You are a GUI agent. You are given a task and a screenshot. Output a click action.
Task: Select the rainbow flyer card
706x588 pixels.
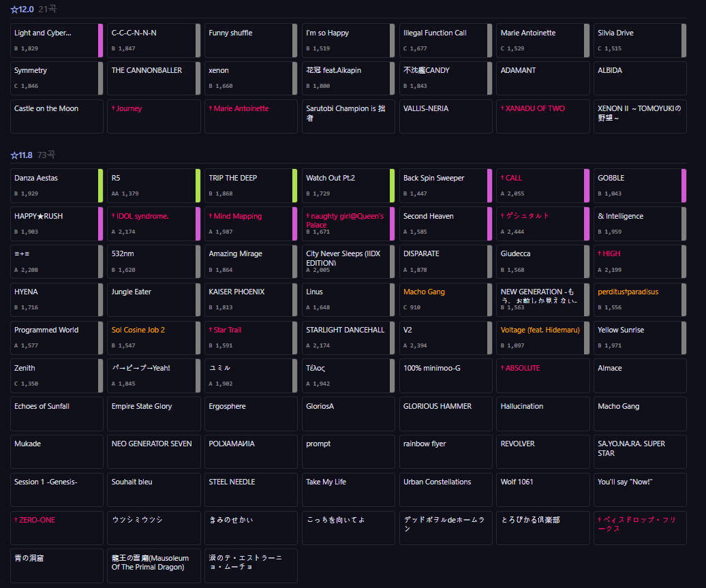446,452
